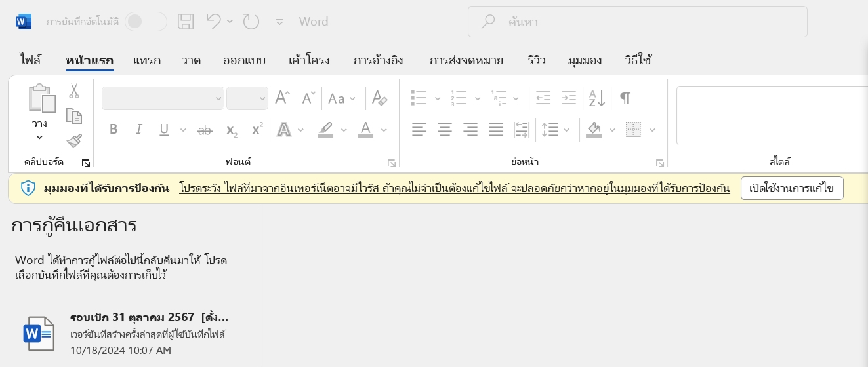Switch to the ออกแบบ tab
Image resolution: width=868 pixels, height=367 pixels.
tap(244, 60)
